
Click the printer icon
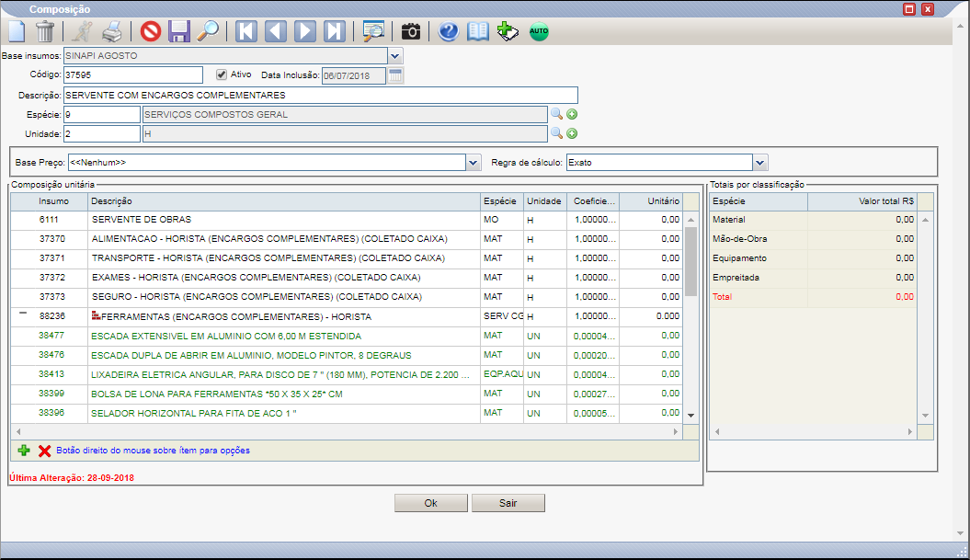112,31
